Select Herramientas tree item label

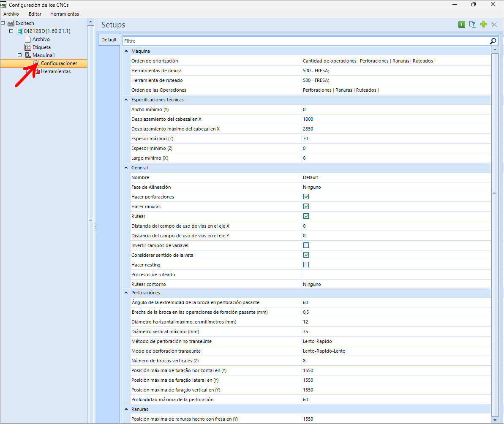tap(56, 71)
